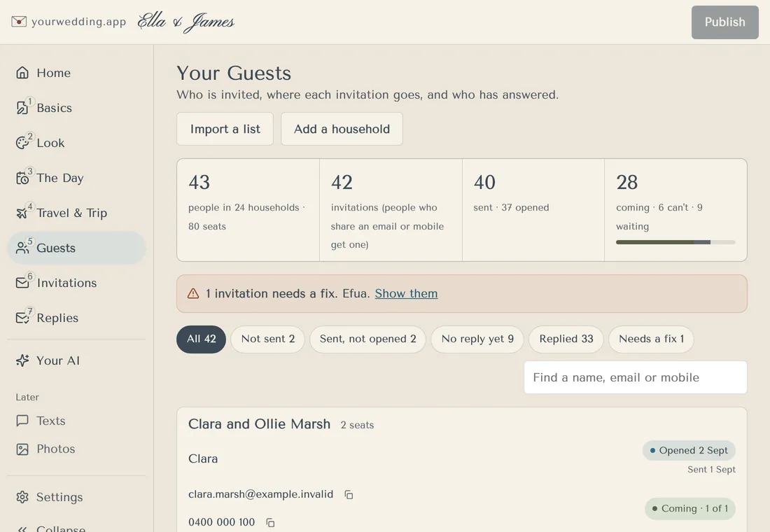Click the warning triangle in the fix alert

tap(193, 294)
